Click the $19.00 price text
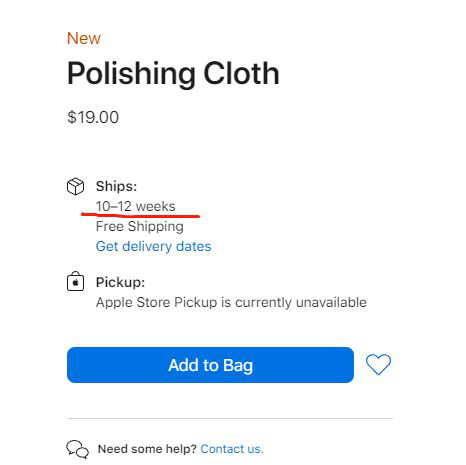Image resolution: width=466 pixels, height=465 pixels. coord(93,117)
